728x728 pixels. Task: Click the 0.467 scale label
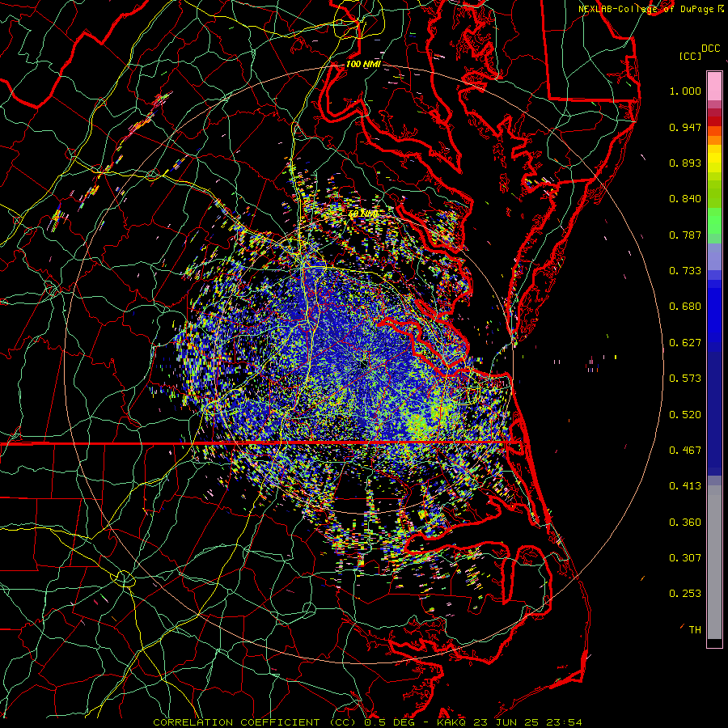pos(685,451)
